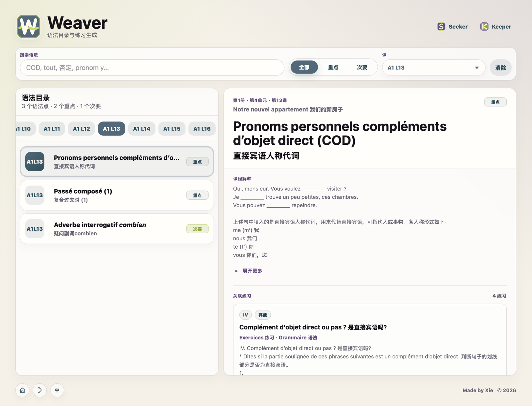
Task: Click the 'Made by Xie' footer text
Action: click(478, 390)
